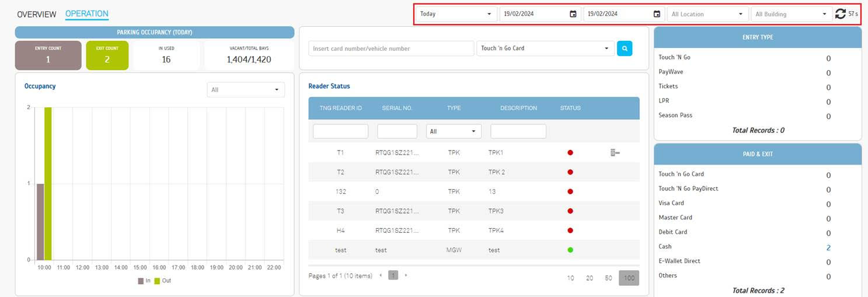This screenshot has height=297, width=868.
Task: Expand the Today date range dropdown
Action: (x=456, y=14)
